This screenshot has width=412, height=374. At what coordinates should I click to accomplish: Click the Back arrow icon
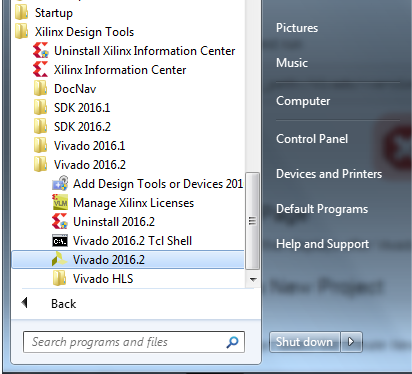(24, 303)
